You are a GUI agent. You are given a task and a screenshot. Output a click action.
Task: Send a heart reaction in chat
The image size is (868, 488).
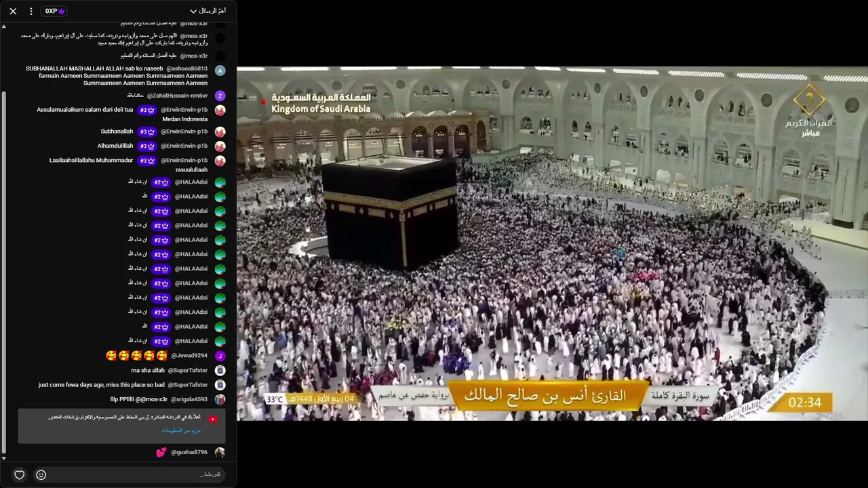click(x=20, y=474)
